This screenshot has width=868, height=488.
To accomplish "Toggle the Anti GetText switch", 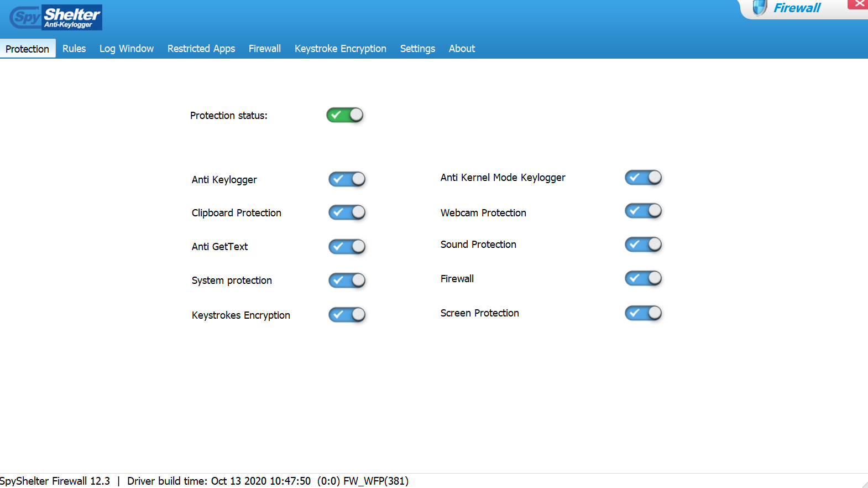I will point(347,247).
